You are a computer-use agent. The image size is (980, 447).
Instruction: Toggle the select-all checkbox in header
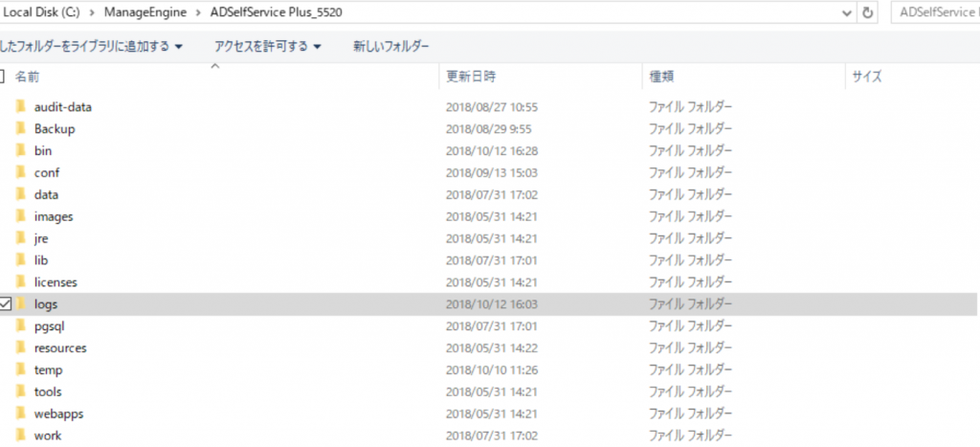coord(2,77)
